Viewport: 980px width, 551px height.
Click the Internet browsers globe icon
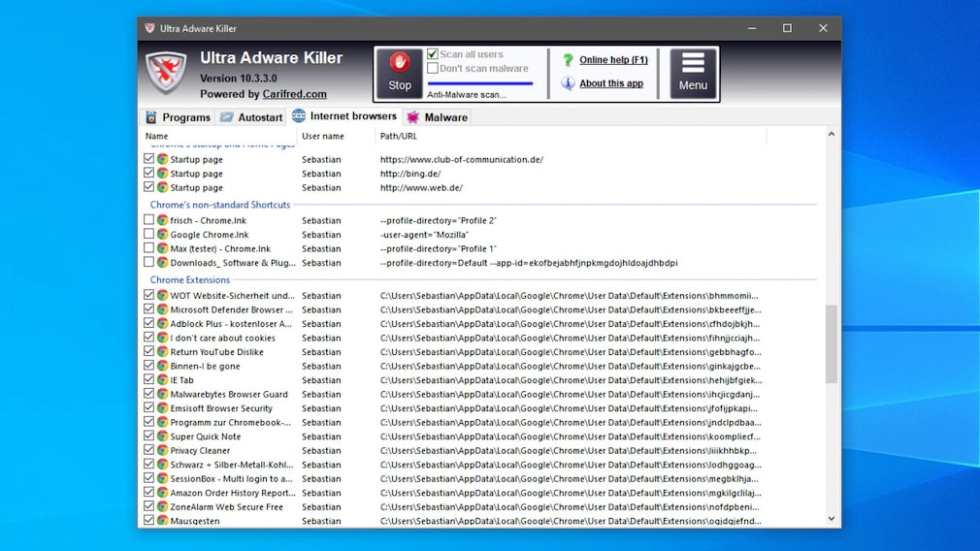pyautogui.click(x=299, y=115)
